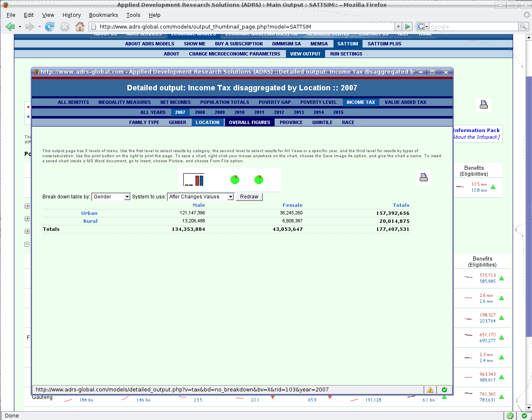This screenshot has width=532, height=420.
Task: Click the bar chart thumbnail icon
Action: (194, 180)
